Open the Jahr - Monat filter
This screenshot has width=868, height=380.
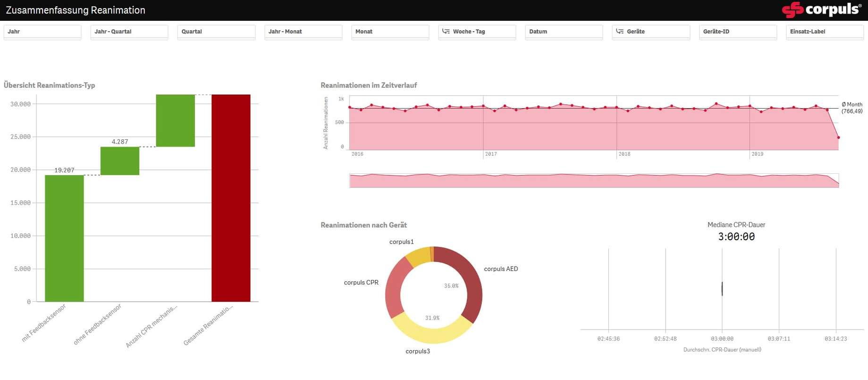point(303,32)
